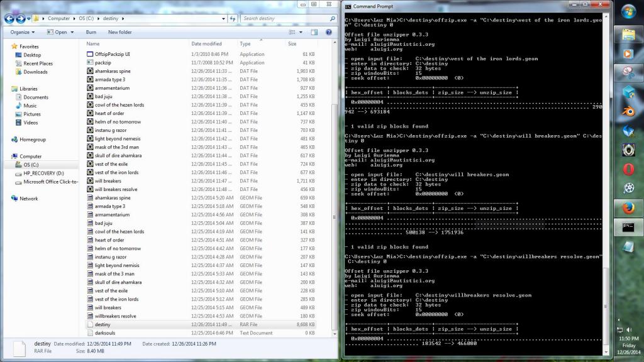The image size is (644, 362).
Task: Open the recent locations dropdown beside the Forward button
Action: [29, 19]
